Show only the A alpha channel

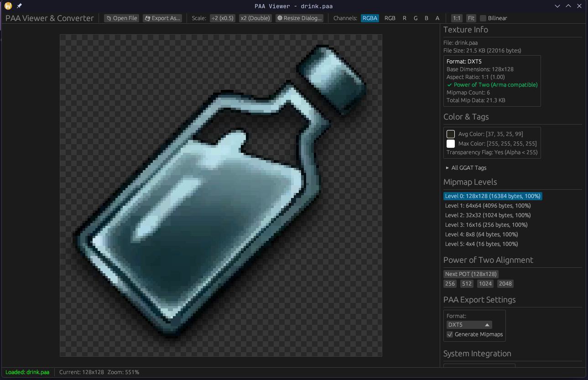pyautogui.click(x=437, y=18)
